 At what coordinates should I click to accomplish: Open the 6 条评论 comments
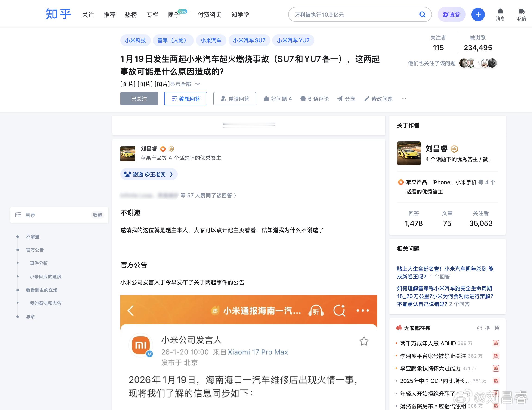(315, 98)
